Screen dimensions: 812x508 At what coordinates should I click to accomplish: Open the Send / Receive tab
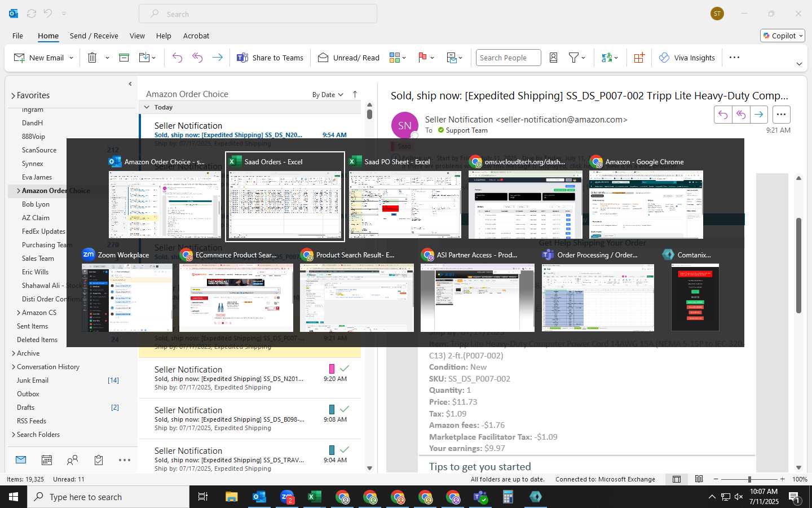click(x=94, y=36)
